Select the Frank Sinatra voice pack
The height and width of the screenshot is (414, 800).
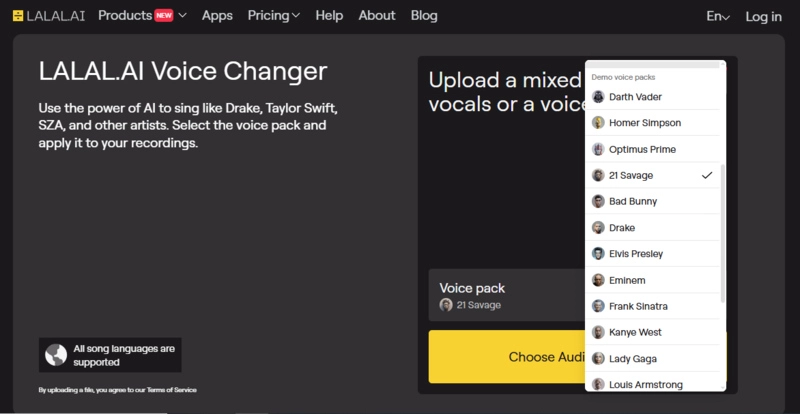click(653, 306)
